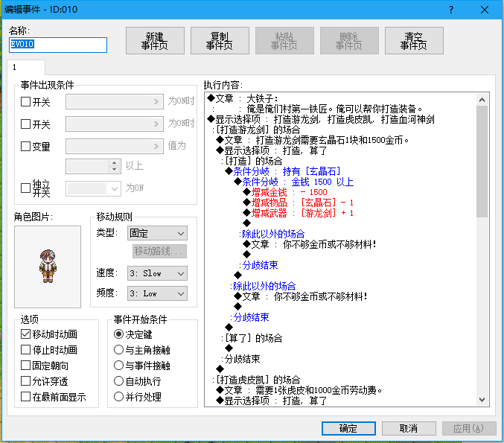Click the 执行内容 vertical scrollbar thumb
Image resolution: width=504 pixels, height=443 pixels.
tap(482, 162)
